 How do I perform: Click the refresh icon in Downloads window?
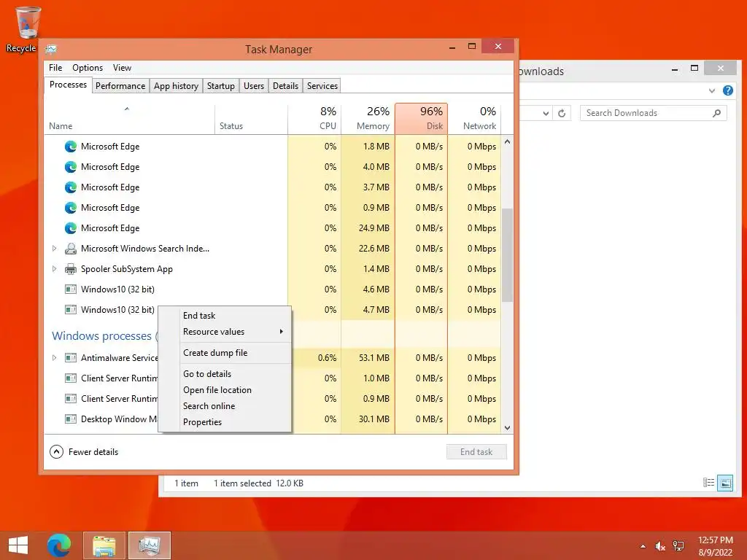point(562,113)
